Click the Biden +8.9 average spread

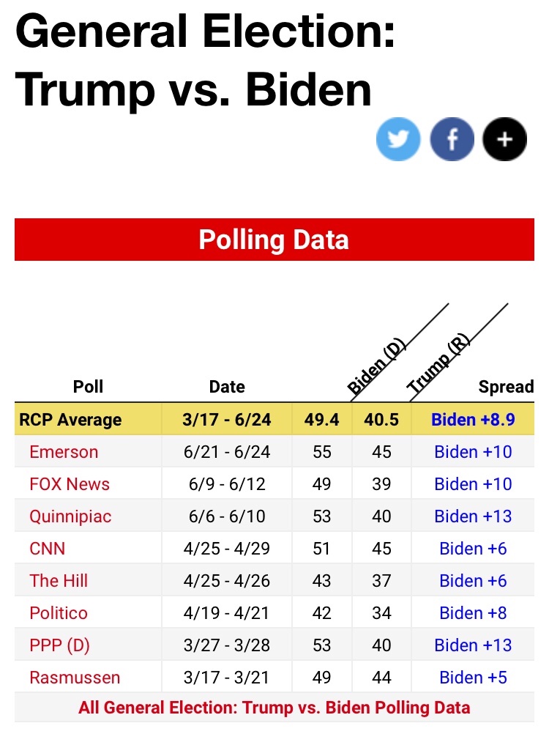tap(472, 420)
